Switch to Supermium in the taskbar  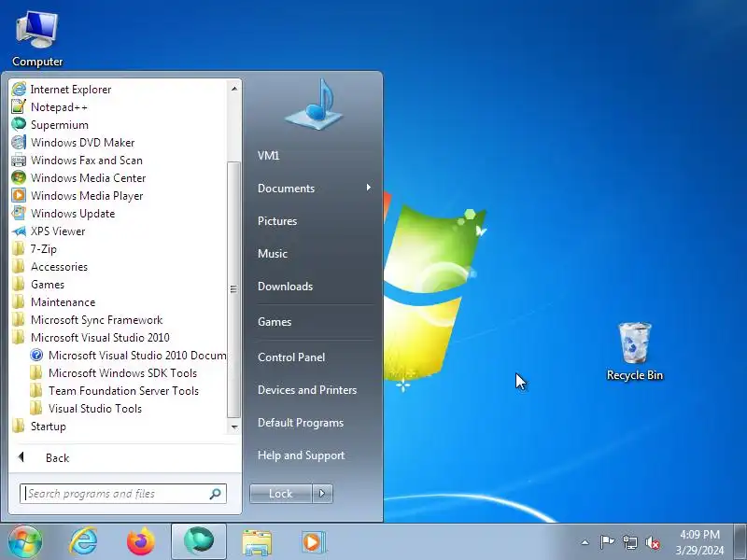199,541
